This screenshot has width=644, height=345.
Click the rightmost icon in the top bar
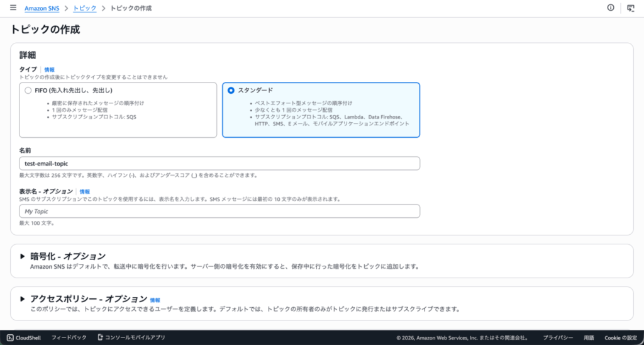point(631,8)
